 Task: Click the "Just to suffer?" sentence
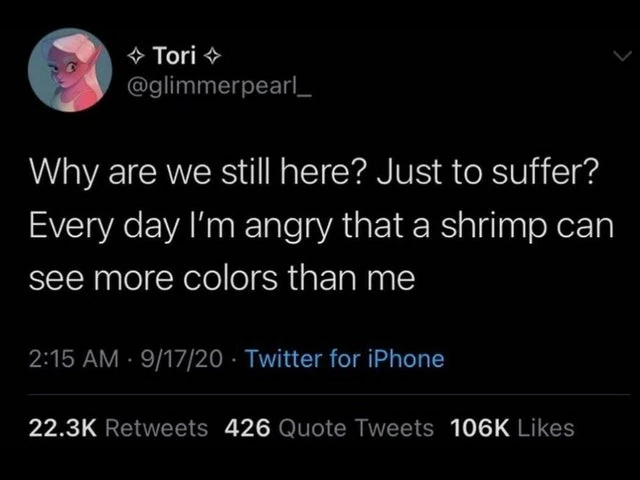point(487,171)
